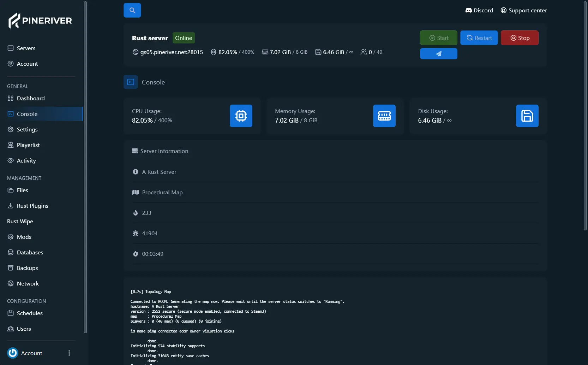Click the search magnifier button
Screen dimensions: 588x365
pos(132,10)
